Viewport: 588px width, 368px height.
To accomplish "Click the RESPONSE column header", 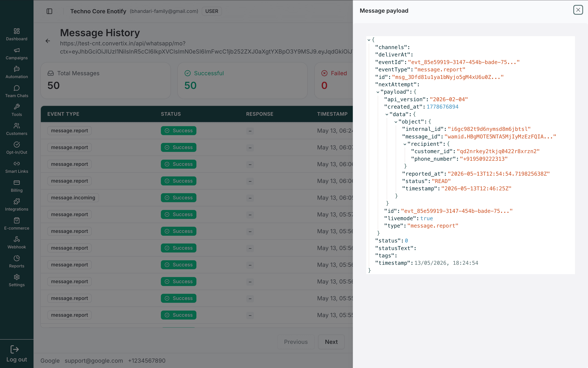I will (260, 114).
